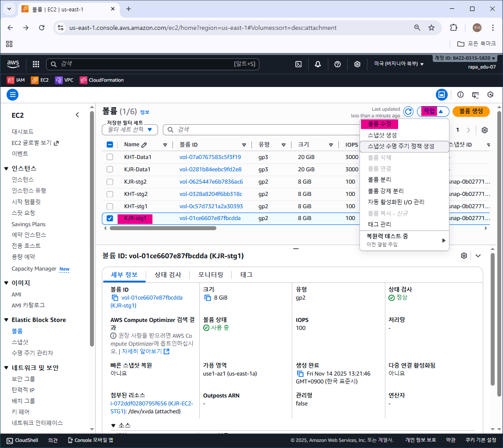This screenshot has width=503, height=448.
Task: Collapse the volume detail panel chevron
Action: (x=478, y=256)
